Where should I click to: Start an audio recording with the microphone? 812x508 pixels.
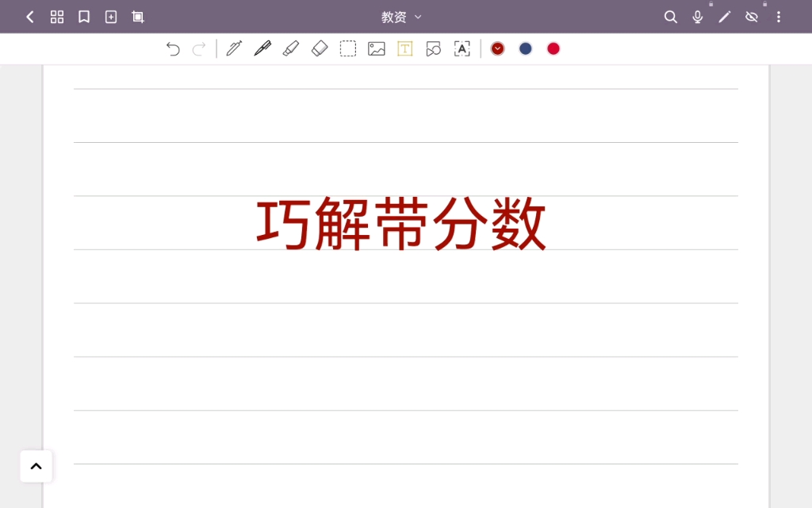[697, 16]
